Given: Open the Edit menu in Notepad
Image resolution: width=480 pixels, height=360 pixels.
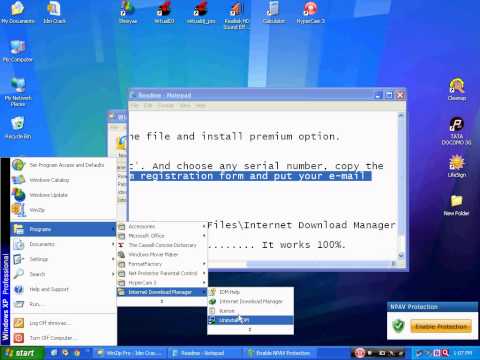Looking at the screenshot, I should pos(147,106).
